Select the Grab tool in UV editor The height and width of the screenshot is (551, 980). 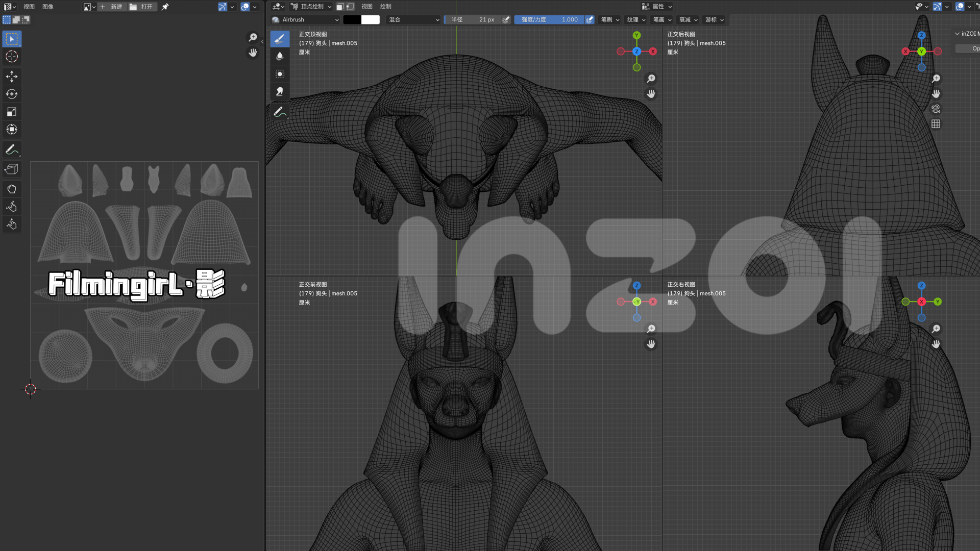click(12, 189)
